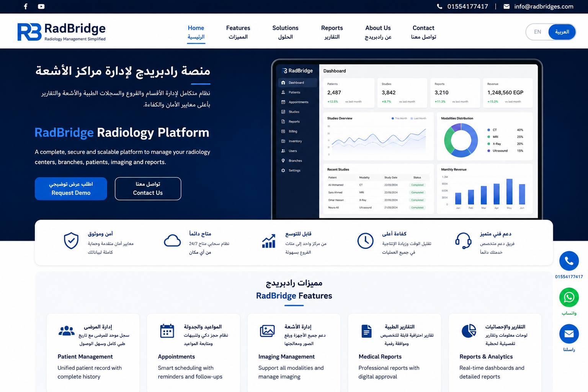The width and height of the screenshot is (588, 392).
Task: Click the Contact Us outlined button
Action: coord(148,189)
